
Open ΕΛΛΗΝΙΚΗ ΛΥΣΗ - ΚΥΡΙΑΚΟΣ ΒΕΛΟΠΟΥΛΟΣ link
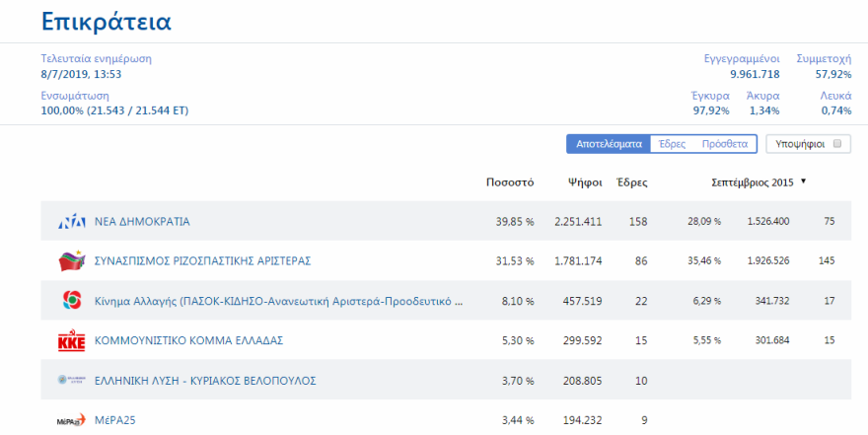coord(204,380)
